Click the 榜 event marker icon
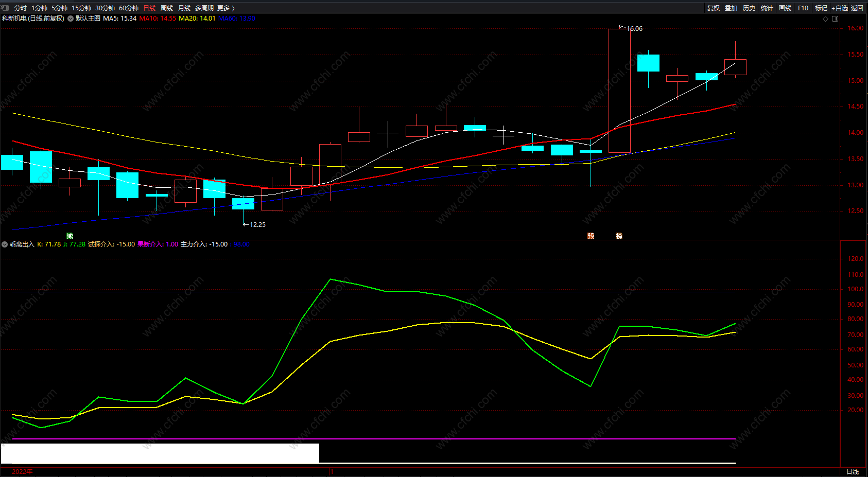 pos(619,236)
